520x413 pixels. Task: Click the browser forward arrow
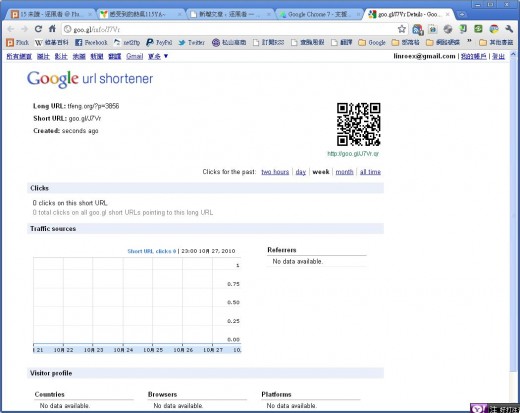[x=24, y=29]
